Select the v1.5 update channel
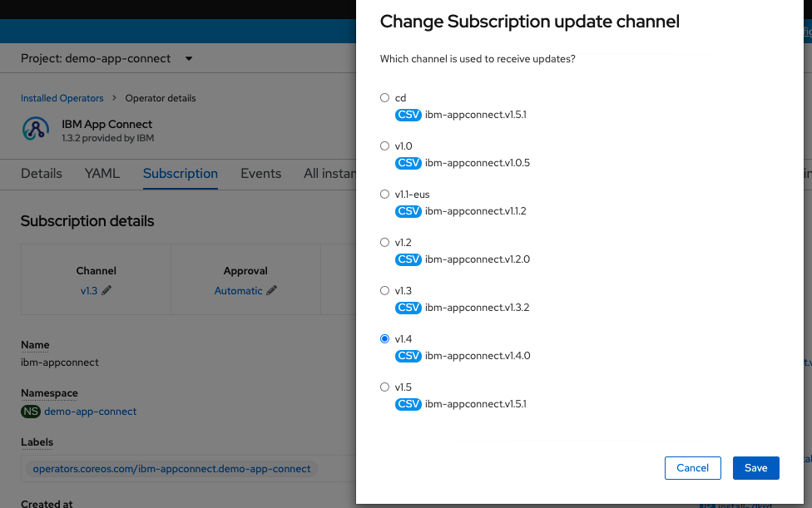 point(384,387)
